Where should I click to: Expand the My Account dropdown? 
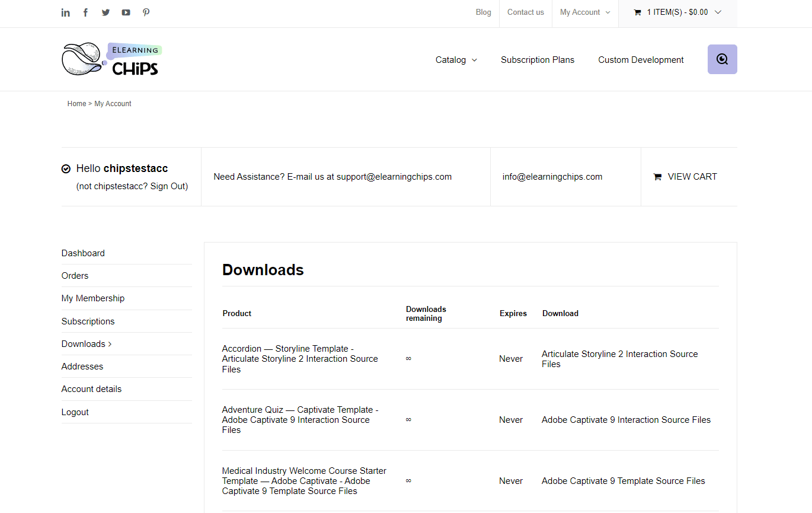click(x=584, y=12)
